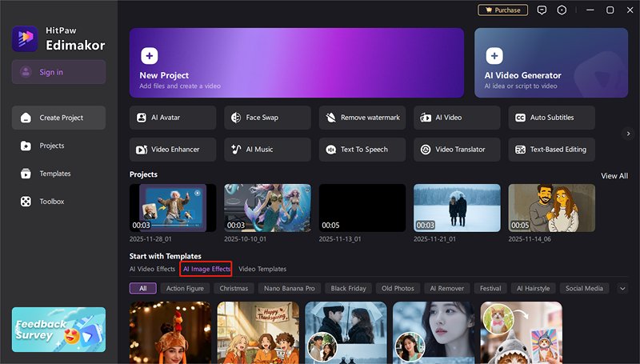Click the AI Avatar tool icon
Screen dimensions: 640x364
click(142, 118)
